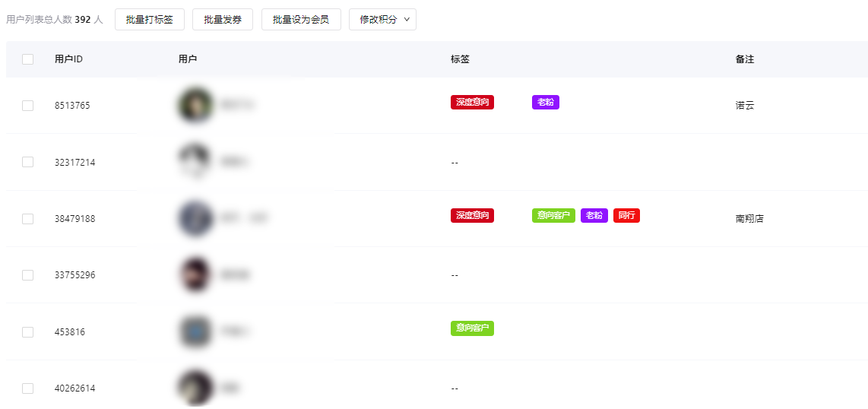Click the purple 老粉 tag on user 8513765
Image resolution: width=868 pixels, height=409 pixels.
pos(545,103)
